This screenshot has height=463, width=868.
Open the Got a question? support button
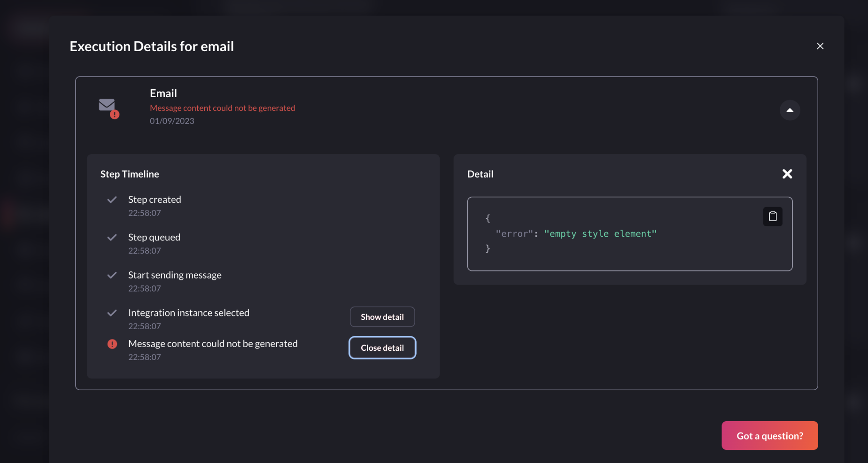point(769,435)
